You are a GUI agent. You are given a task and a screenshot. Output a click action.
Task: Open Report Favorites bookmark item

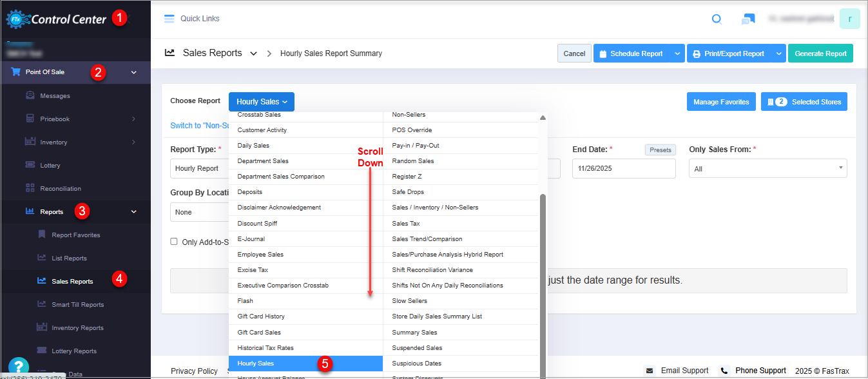tap(75, 235)
